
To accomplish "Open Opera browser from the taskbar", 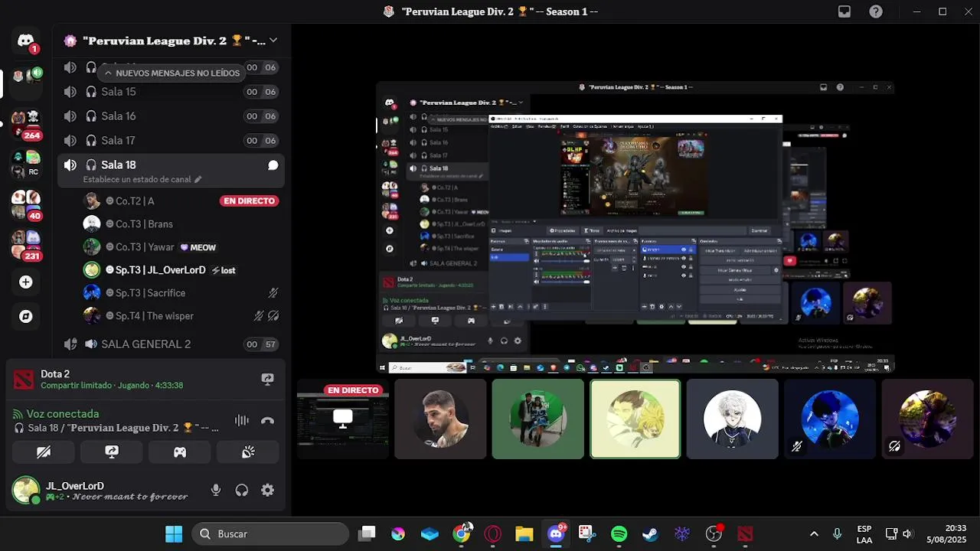I will pyautogui.click(x=492, y=534).
